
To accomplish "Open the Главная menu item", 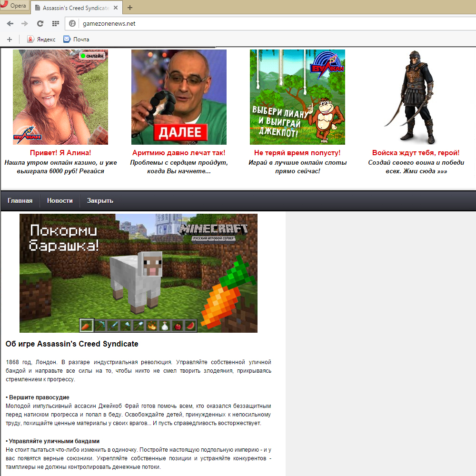I will [x=20, y=201].
